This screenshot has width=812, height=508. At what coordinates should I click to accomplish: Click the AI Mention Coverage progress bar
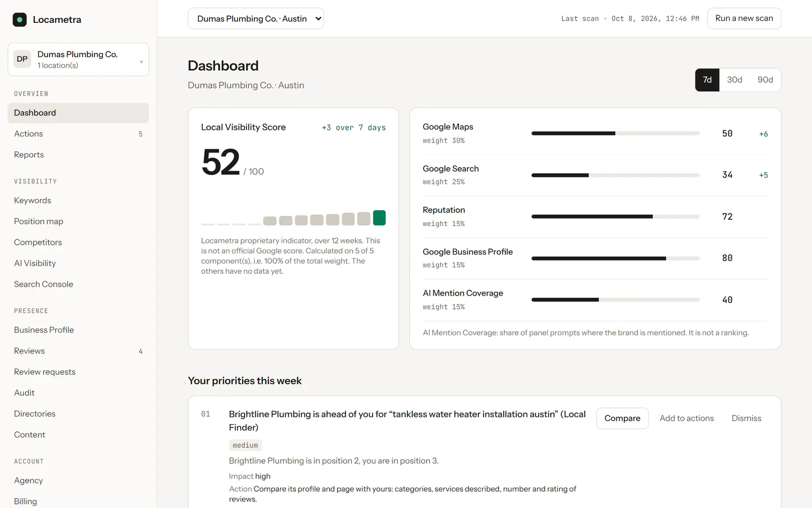pos(615,300)
